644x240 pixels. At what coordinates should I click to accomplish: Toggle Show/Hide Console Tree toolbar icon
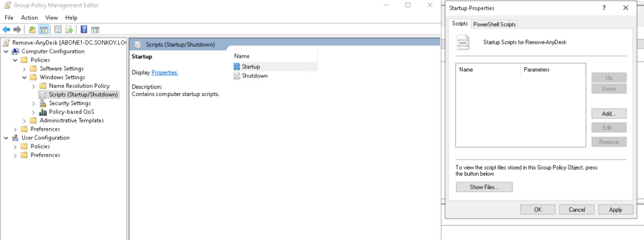[43, 30]
